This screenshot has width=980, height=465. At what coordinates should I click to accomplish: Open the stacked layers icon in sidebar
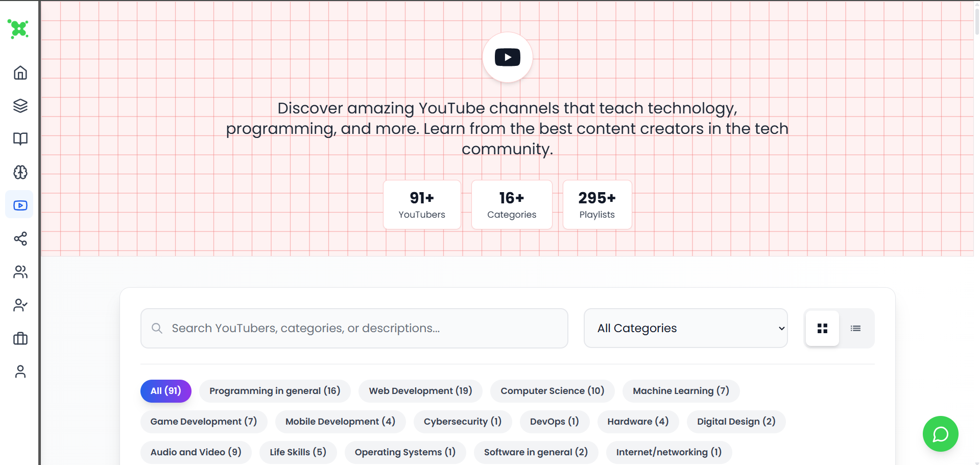pyautogui.click(x=20, y=106)
